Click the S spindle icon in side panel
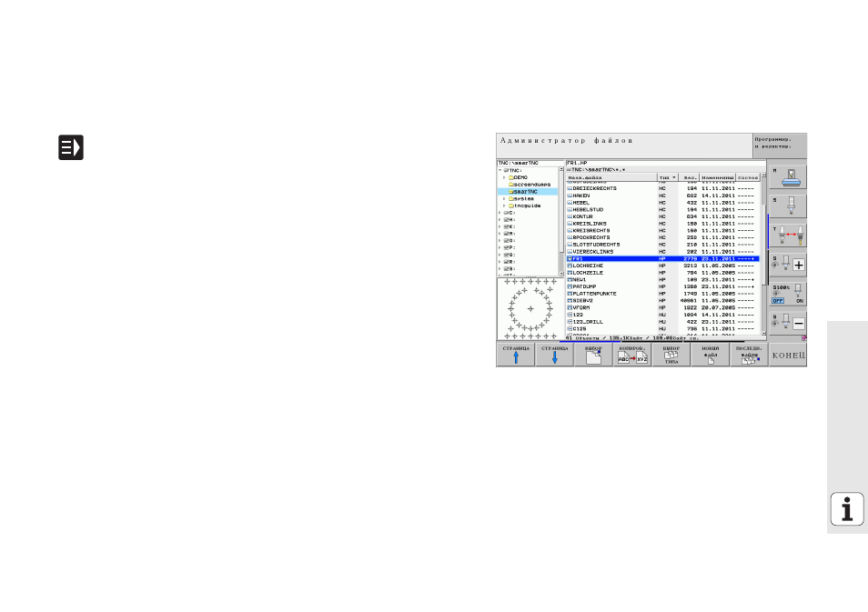The image size is (868, 612). [x=788, y=206]
